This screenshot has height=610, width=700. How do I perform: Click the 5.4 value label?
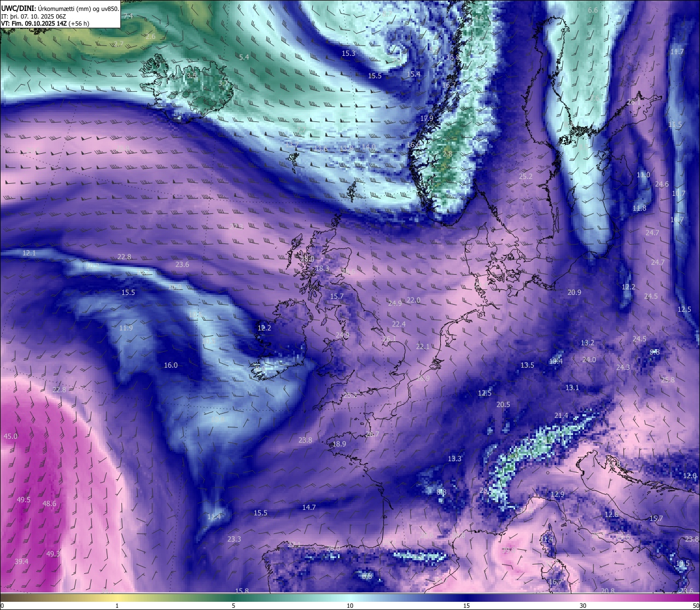244,57
